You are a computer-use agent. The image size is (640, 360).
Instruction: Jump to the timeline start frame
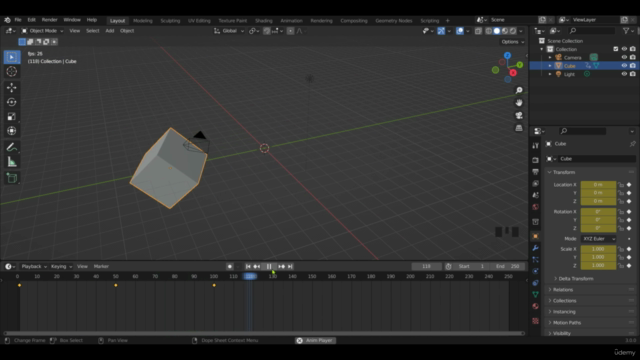coord(248,267)
